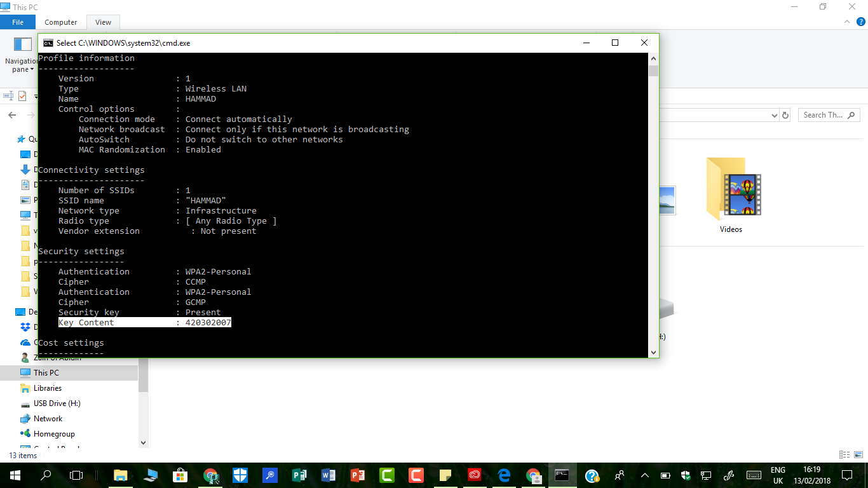This screenshot has height=488, width=868.
Task: Open the Microsoft Store from the taskbar
Action: click(x=180, y=475)
